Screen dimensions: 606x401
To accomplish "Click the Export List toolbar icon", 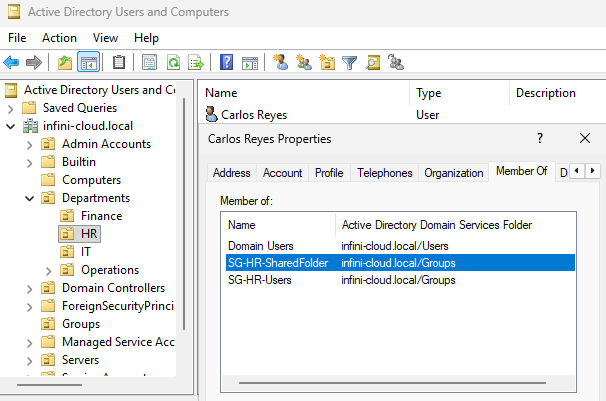I will point(196,62).
